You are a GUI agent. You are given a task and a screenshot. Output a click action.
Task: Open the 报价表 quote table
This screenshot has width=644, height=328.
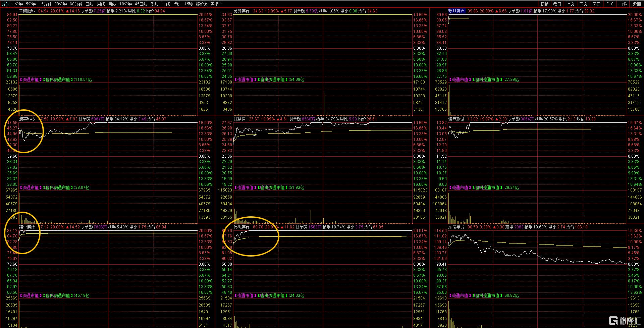point(202,4)
